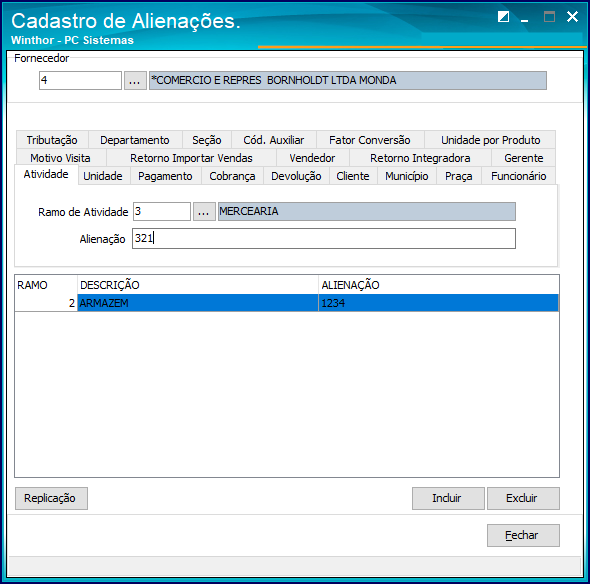
Task: Maximize the Cadastro de Alienações window
Action: coord(549,17)
